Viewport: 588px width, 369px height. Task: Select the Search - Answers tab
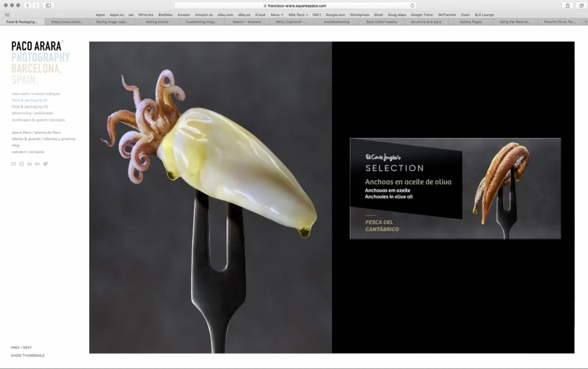(247, 22)
